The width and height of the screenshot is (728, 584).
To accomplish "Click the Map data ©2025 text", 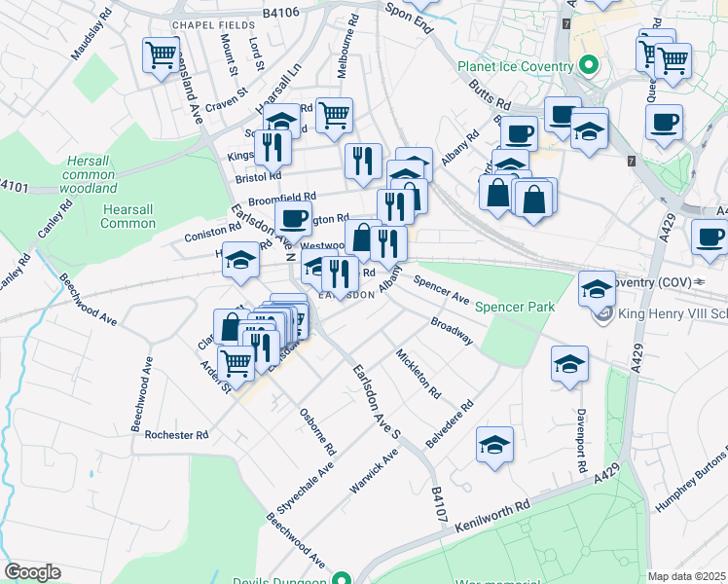I will [x=686, y=576].
